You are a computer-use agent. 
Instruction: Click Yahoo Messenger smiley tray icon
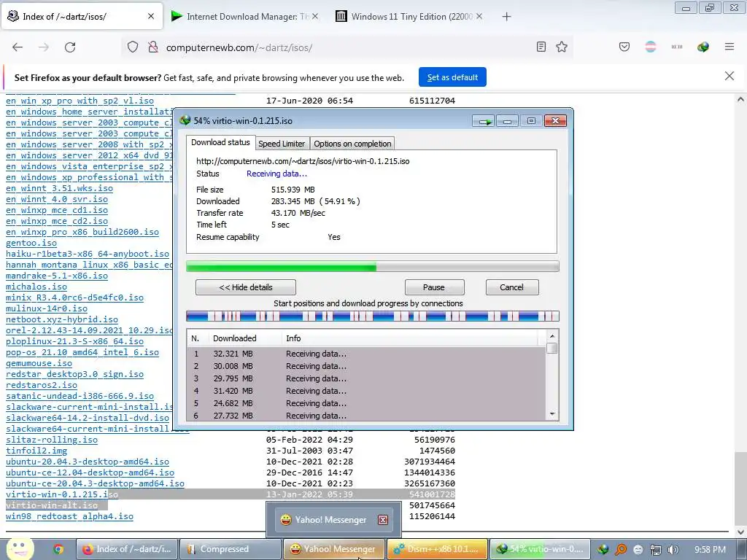pos(638,550)
